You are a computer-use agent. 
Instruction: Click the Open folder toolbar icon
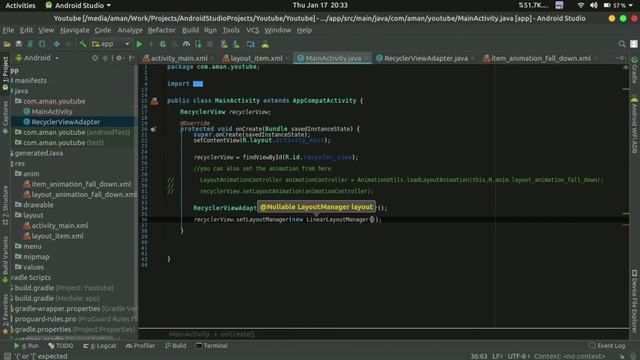pyautogui.click(x=7, y=44)
